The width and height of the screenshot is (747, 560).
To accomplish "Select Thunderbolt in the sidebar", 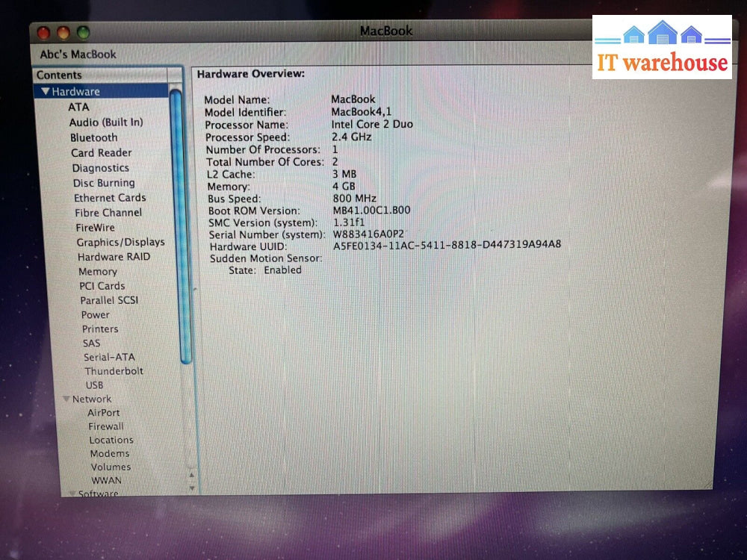I will point(114,371).
